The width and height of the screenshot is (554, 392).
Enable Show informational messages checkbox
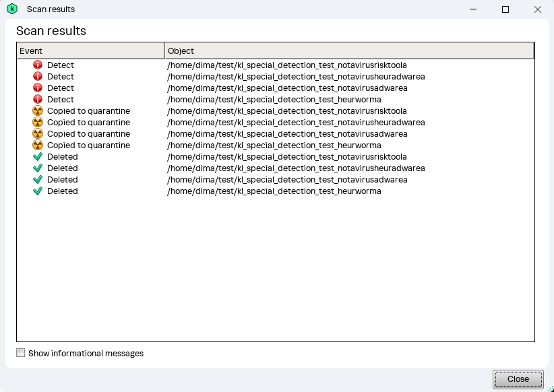(x=21, y=353)
